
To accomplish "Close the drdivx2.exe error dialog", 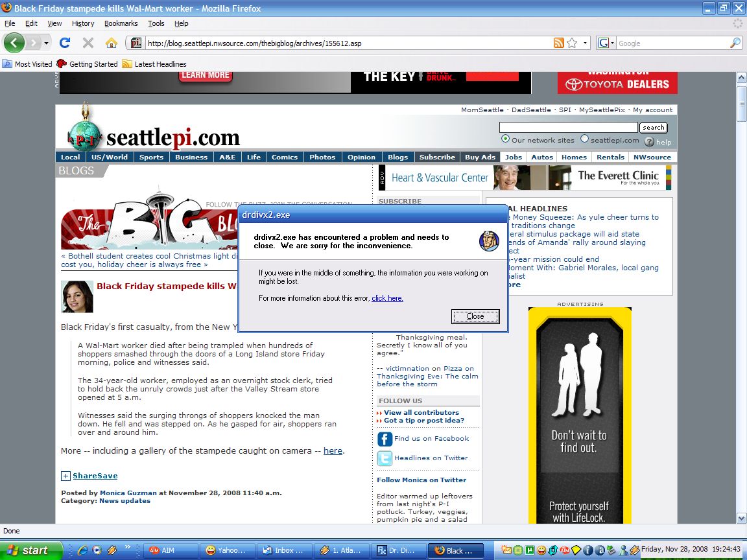I will (x=475, y=316).
